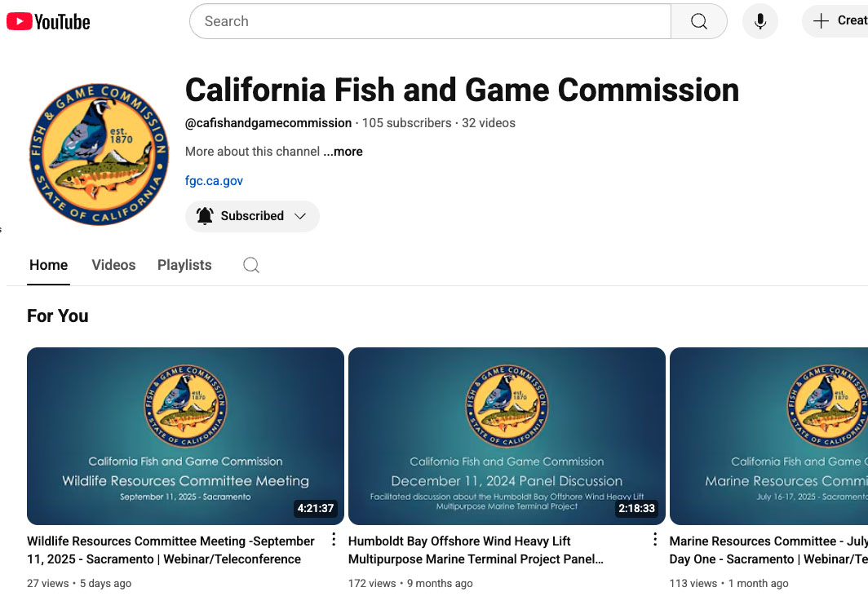Click the notification bell on Subscribed button
Viewport: 868px width, 605px height.
click(x=206, y=216)
